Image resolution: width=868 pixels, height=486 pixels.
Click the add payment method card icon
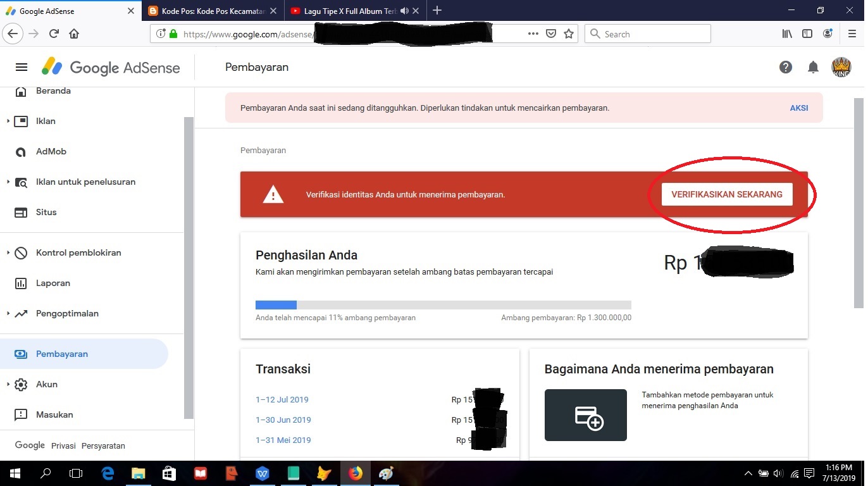pos(586,415)
